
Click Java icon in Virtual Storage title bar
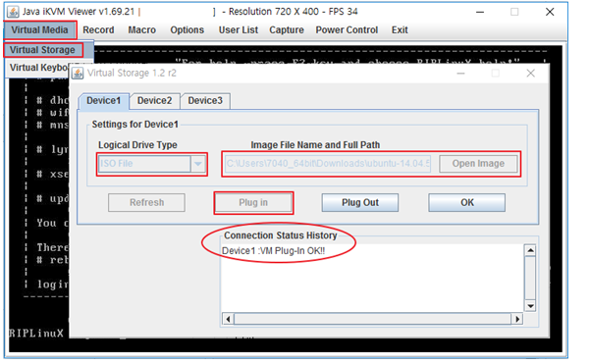click(78, 74)
